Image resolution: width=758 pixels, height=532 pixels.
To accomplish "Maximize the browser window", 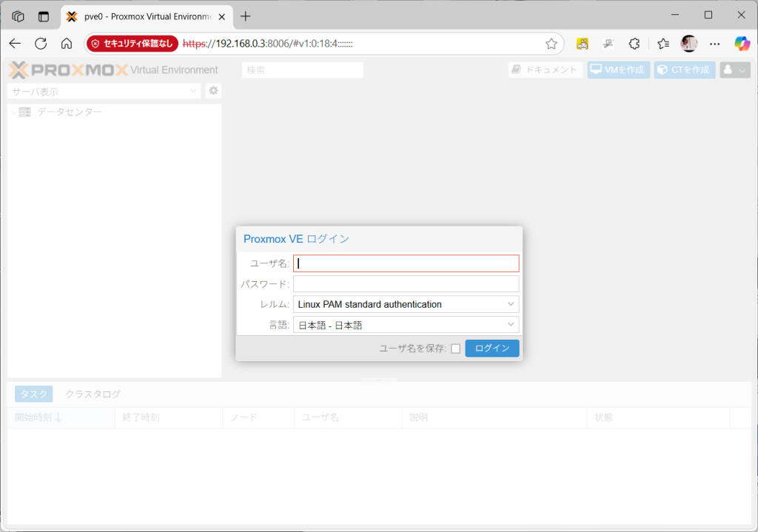I will 708,15.
